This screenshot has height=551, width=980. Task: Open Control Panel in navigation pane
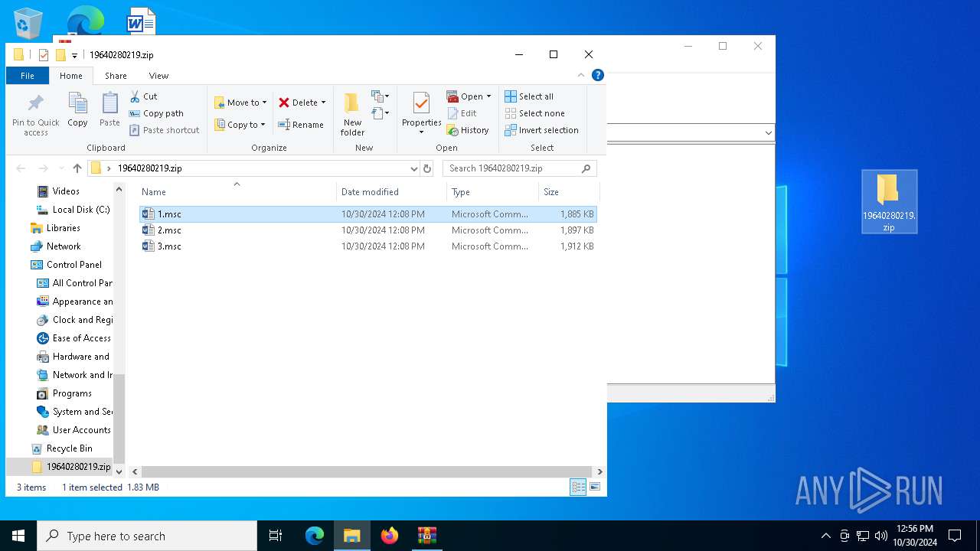66,265
